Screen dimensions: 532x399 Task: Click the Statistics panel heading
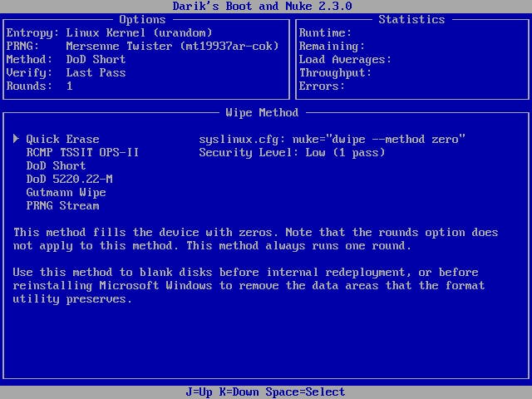click(411, 19)
